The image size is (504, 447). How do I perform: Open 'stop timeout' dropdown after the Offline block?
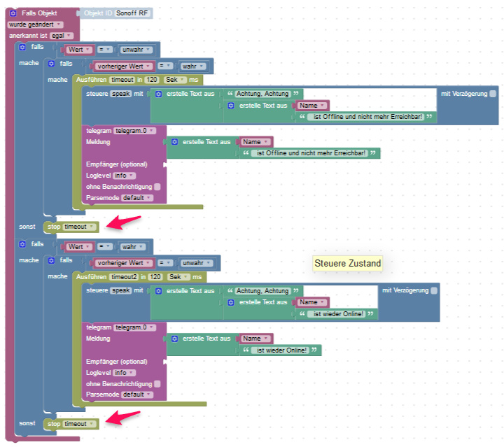click(79, 227)
